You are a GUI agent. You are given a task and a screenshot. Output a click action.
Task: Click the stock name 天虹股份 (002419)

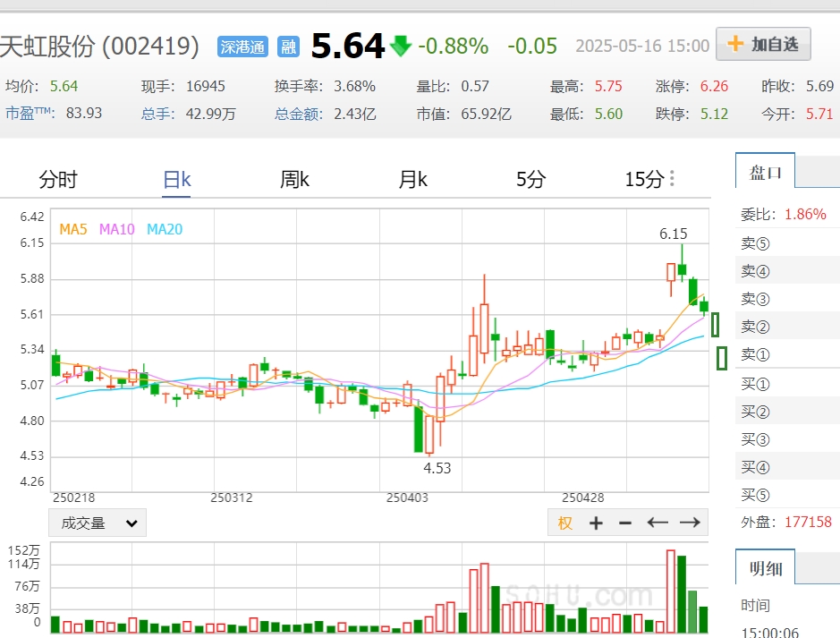coord(99,46)
